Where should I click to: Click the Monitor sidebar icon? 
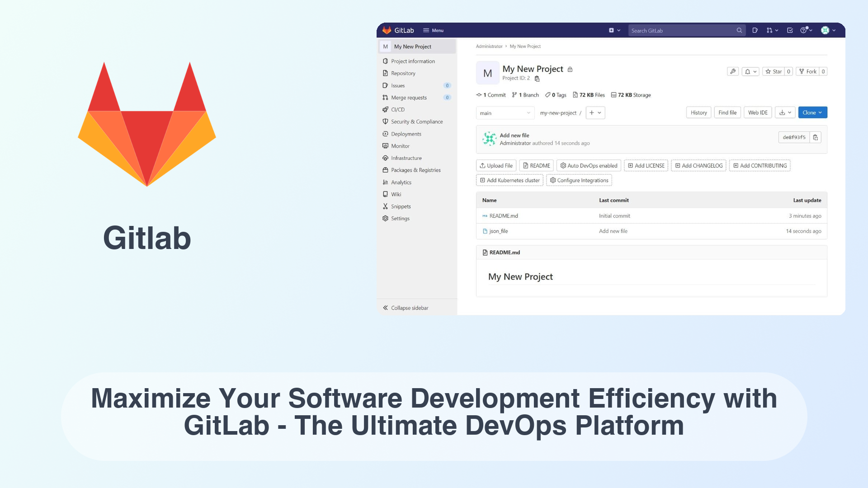[x=385, y=146]
